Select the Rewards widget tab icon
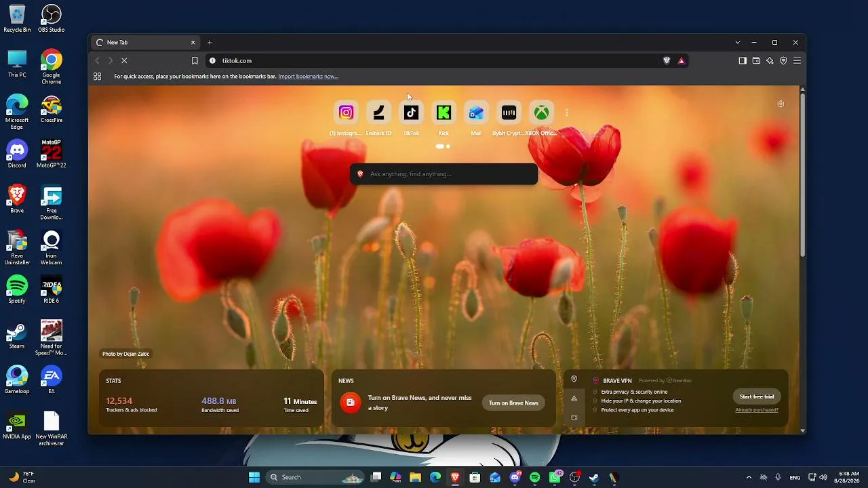Screen dimensions: 868x488 (574, 399)
